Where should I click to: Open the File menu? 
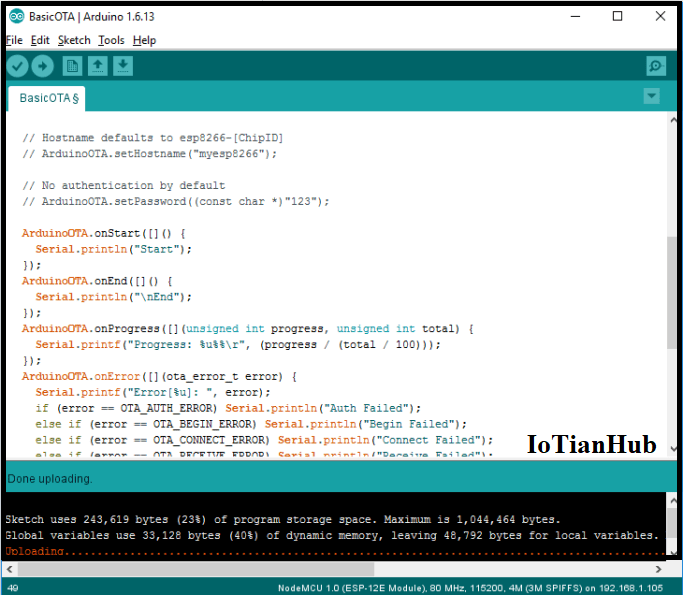click(14, 40)
